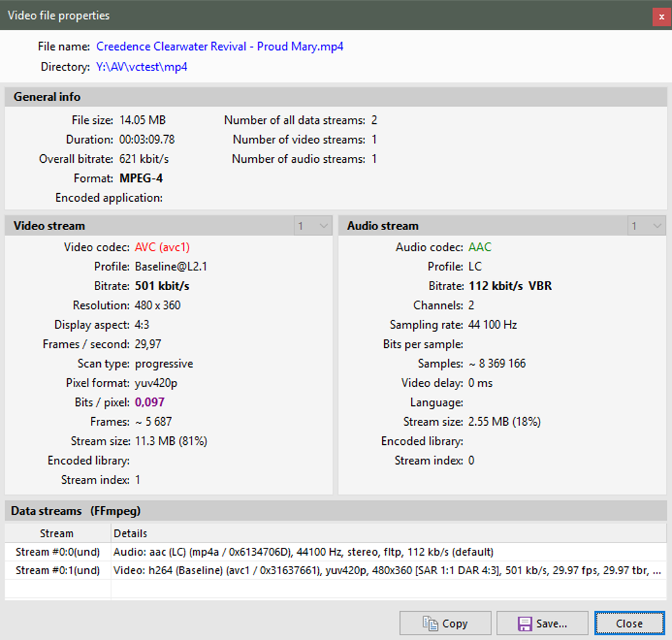Screen dimensions: 672x640
Task: Select the Stream #0:0(und) row
Action: click(335, 552)
